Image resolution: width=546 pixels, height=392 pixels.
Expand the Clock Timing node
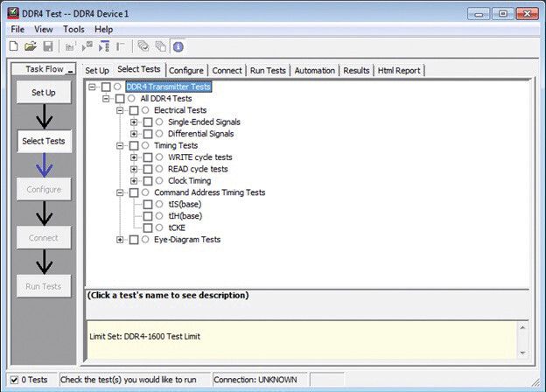click(x=134, y=181)
